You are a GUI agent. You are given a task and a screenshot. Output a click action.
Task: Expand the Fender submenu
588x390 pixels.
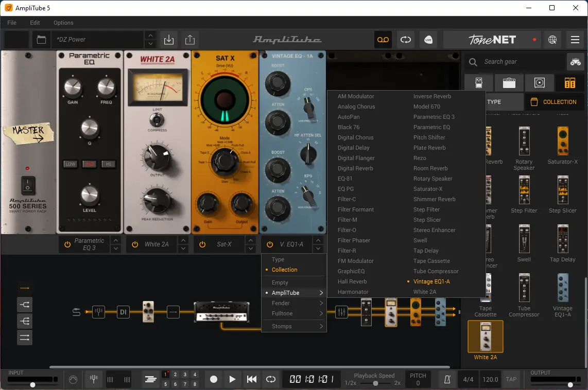[293, 303]
